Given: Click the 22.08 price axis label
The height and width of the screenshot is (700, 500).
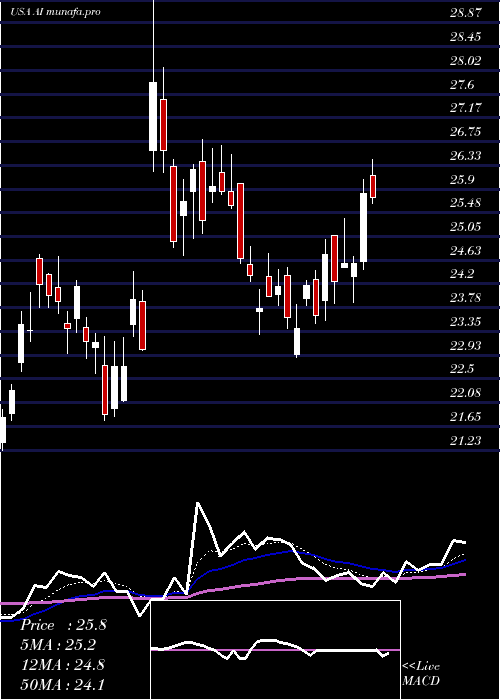Looking at the screenshot, I should click(x=466, y=393).
